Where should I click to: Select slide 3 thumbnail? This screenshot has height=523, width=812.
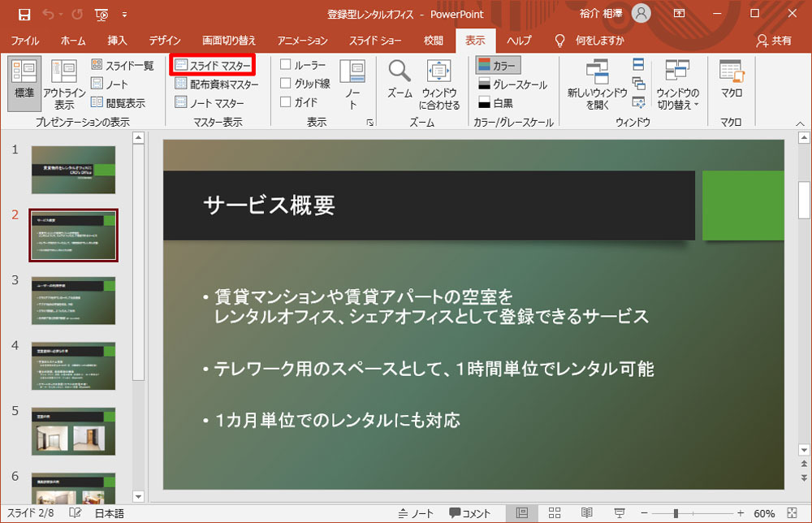pyautogui.click(x=74, y=300)
